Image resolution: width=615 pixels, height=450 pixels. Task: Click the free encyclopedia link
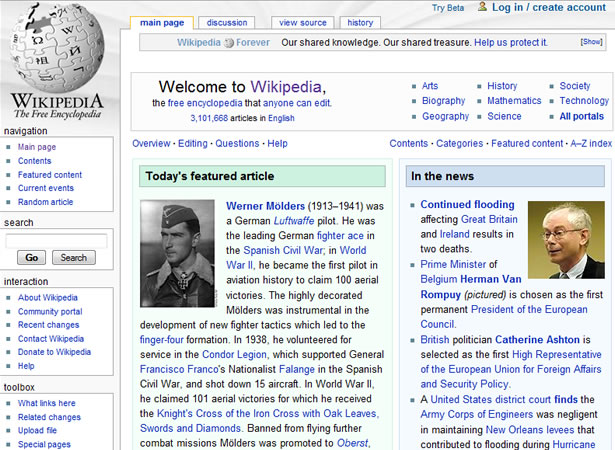pos(205,103)
